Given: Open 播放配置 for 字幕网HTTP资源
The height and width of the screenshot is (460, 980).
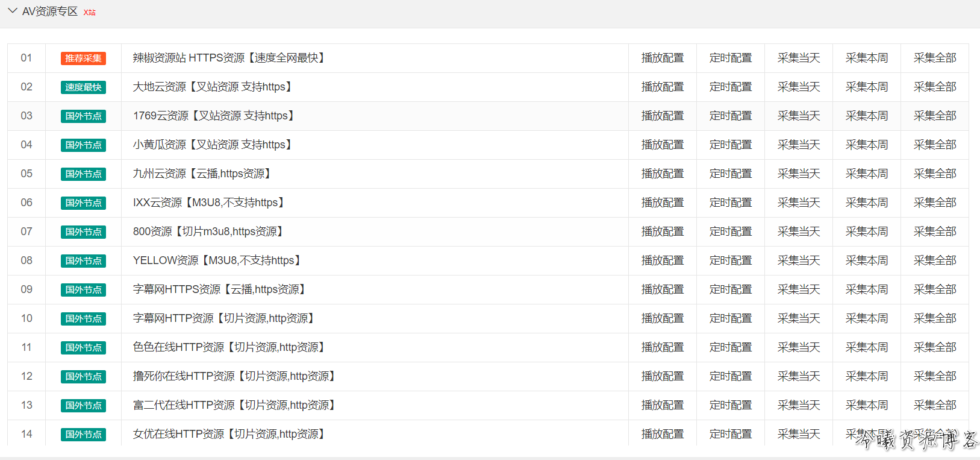Looking at the screenshot, I should [663, 318].
